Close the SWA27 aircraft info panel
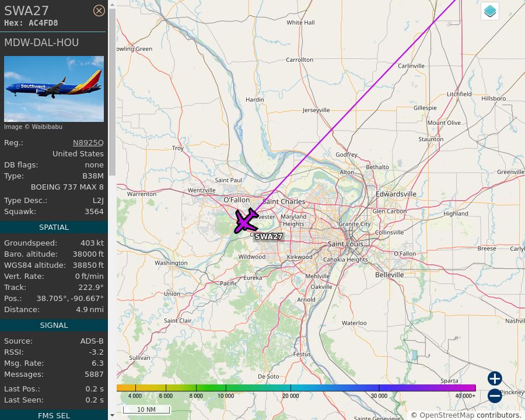 [x=99, y=10]
